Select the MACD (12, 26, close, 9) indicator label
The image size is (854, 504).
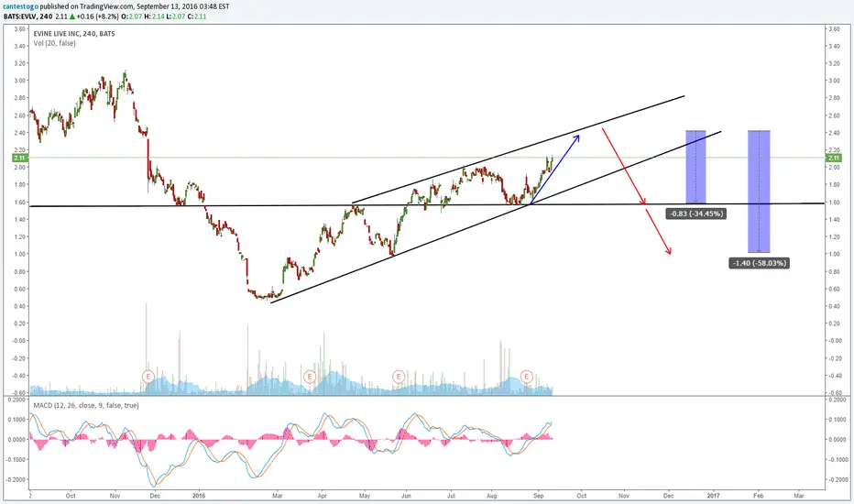[86, 405]
